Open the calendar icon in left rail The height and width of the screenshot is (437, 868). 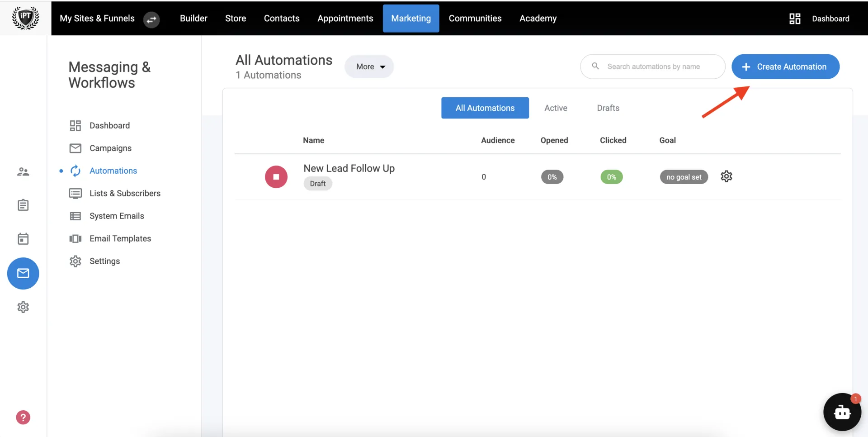coord(23,239)
